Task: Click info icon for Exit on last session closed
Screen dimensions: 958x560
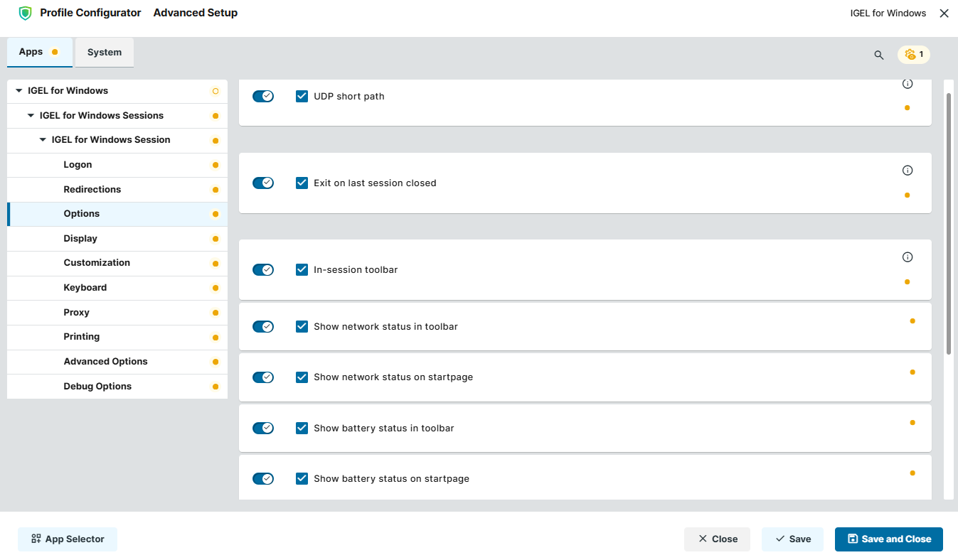Action: [908, 170]
